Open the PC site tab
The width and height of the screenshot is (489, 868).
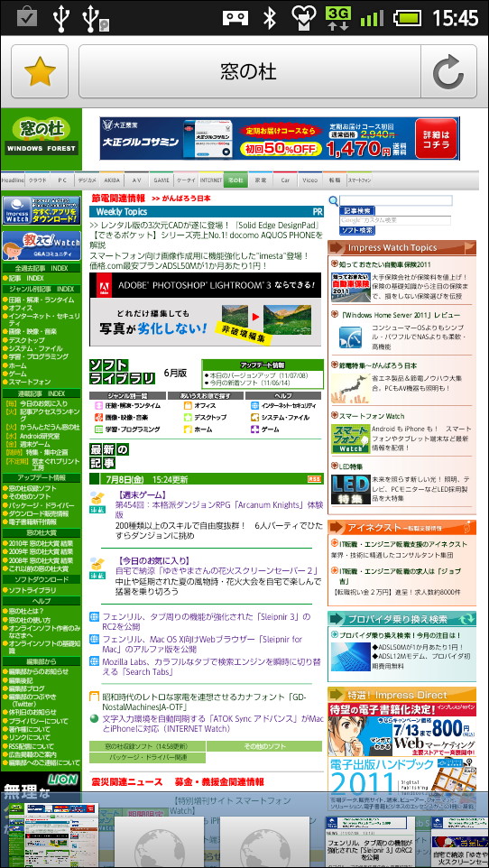pos(62,180)
